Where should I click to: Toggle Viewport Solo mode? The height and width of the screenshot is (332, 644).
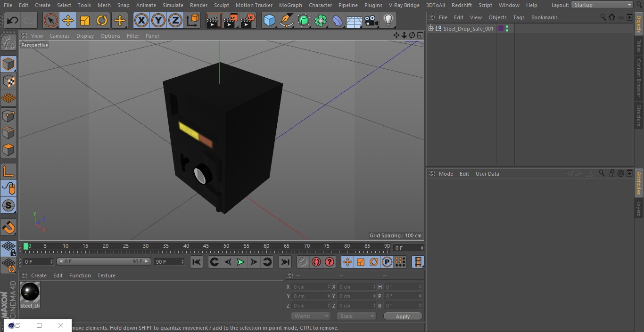coord(8,205)
